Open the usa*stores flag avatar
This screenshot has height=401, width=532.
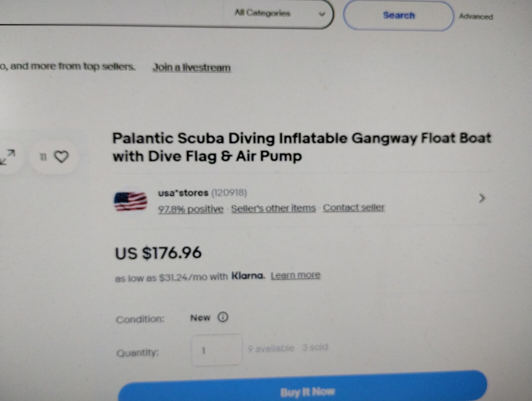coord(130,201)
